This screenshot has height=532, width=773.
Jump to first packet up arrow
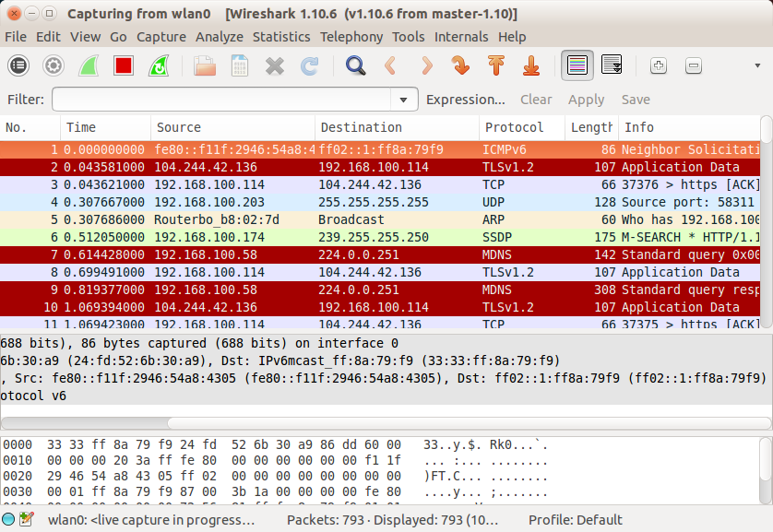tap(496, 65)
